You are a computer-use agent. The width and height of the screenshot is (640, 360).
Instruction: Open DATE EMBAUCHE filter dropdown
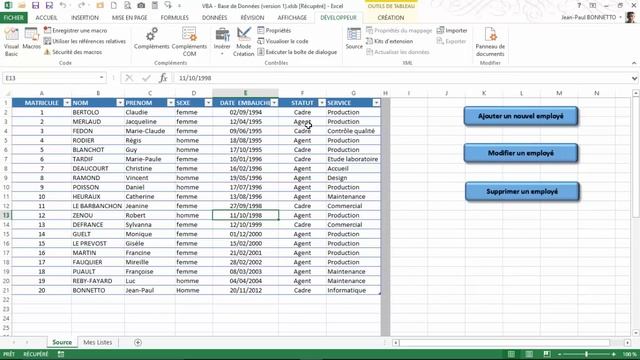274,103
